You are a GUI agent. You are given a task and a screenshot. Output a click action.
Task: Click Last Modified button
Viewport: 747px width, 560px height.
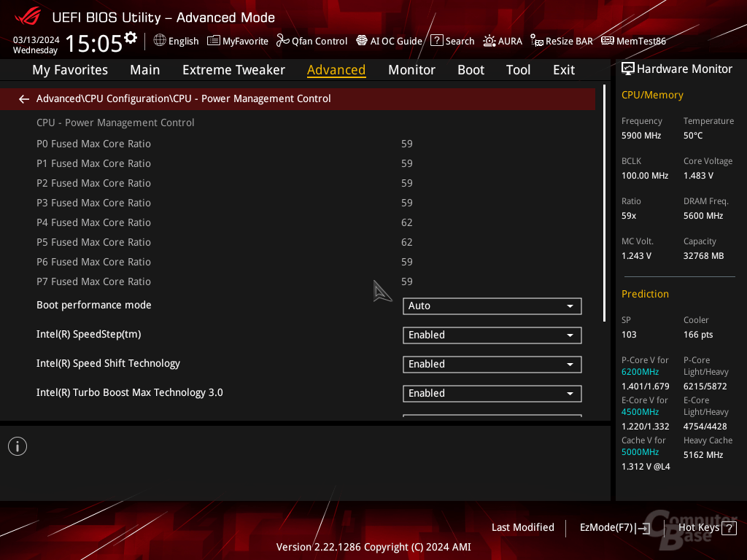(522, 528)
